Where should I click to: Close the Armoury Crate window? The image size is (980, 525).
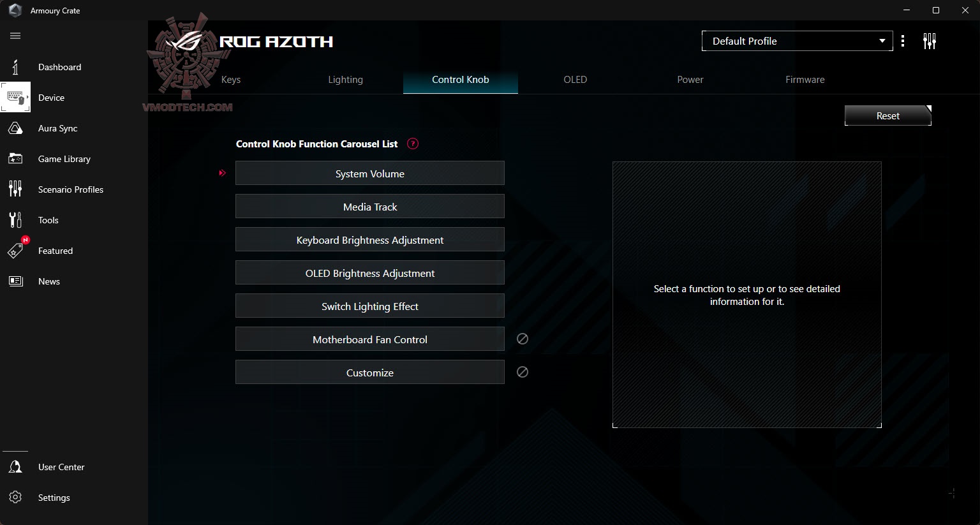coord(965,10)
